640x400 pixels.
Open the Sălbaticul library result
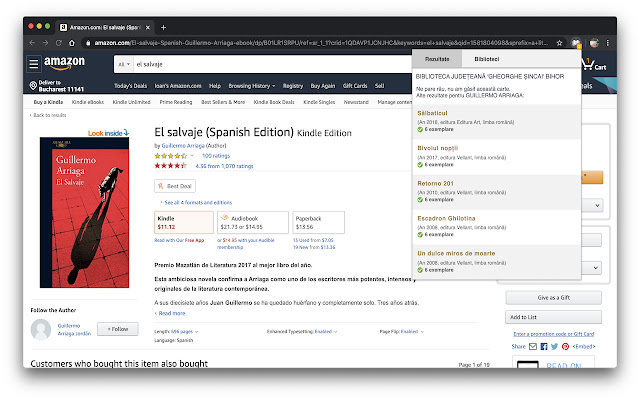[x=432, y=113]
